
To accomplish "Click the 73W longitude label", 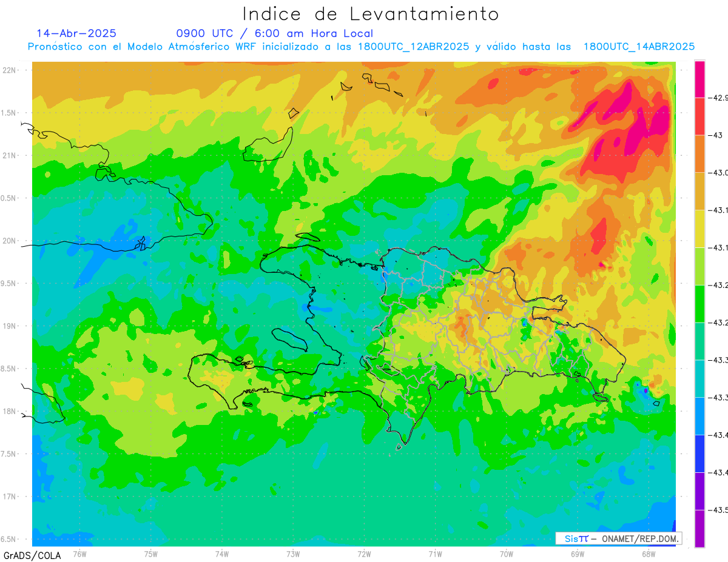I will point(293,554).
